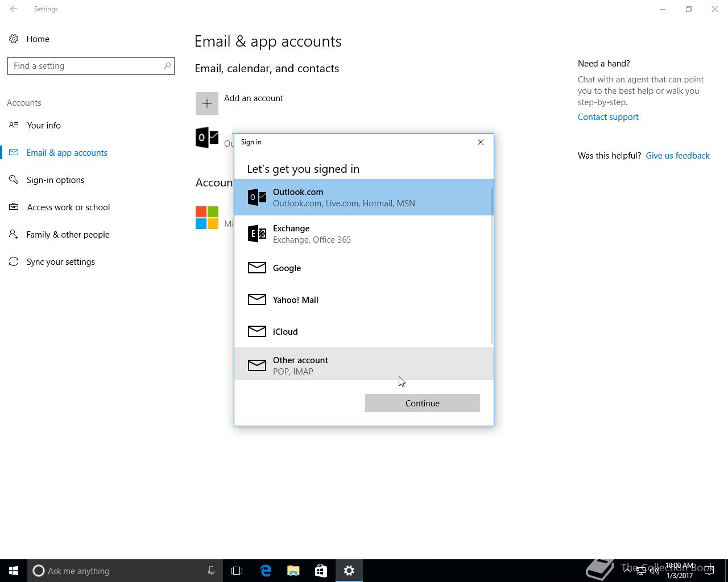Choose Google account option
This screenshot has width=728, height=582.
tap(364, 268)
